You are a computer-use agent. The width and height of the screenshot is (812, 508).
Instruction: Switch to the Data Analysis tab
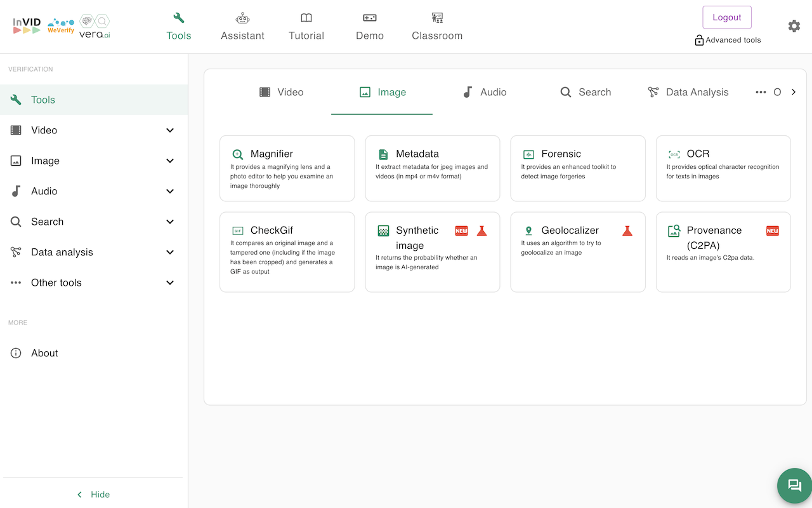click(688, 92)
